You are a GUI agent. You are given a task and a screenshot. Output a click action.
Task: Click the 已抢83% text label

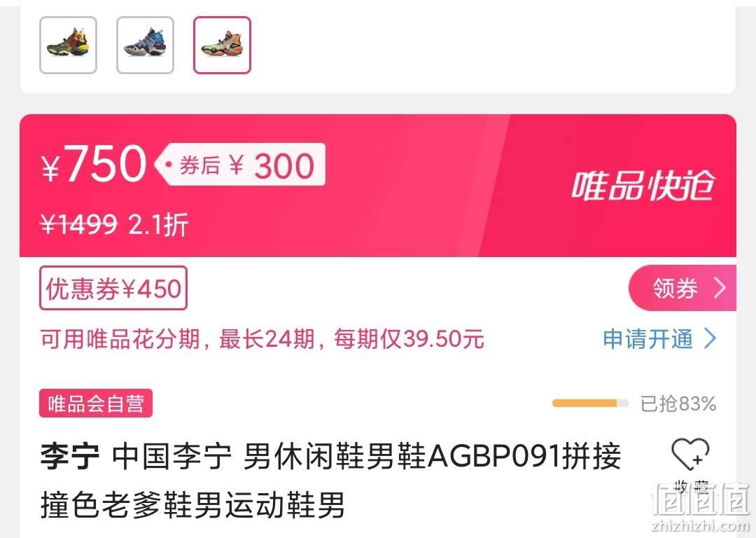[x=678, y=404]
